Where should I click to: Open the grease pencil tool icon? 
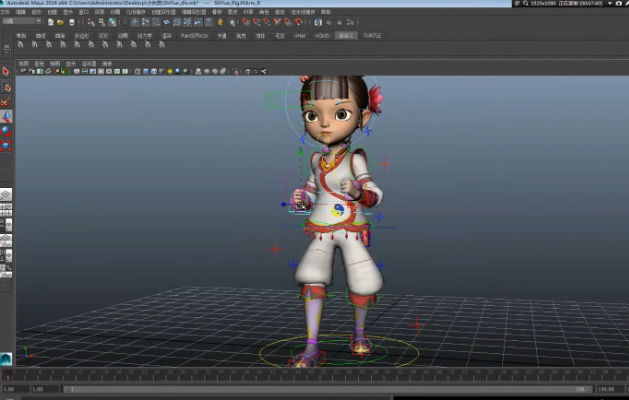point(64,71)
